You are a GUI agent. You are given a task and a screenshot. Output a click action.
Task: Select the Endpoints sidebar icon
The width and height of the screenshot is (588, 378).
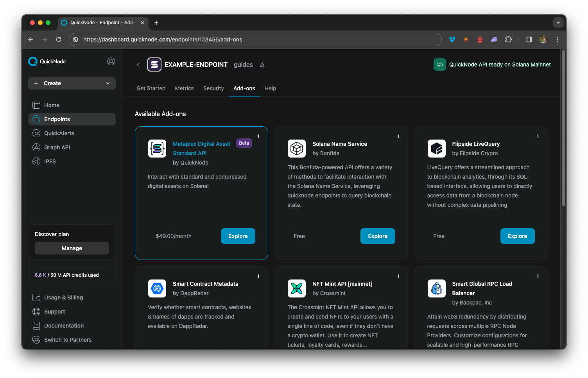[36, 119]
